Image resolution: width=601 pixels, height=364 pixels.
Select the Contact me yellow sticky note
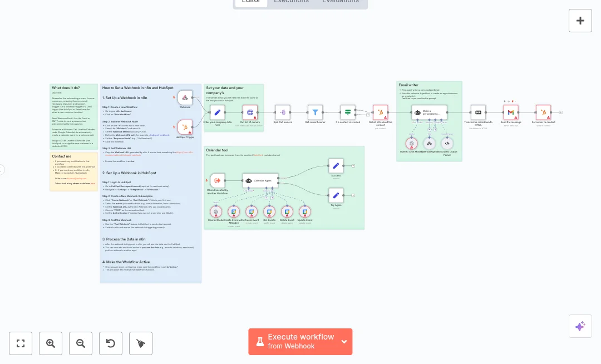[x=73, y=171]
